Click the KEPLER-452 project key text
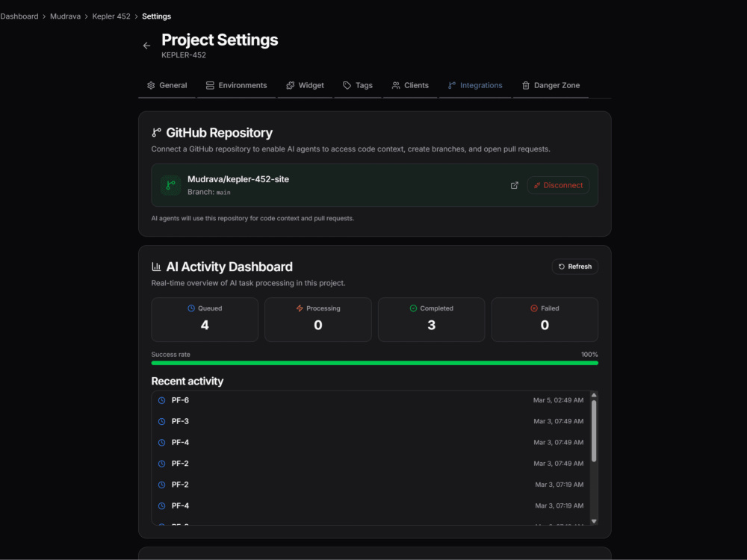The height and width of the screenshot is (560, 747). pos(184,55)
